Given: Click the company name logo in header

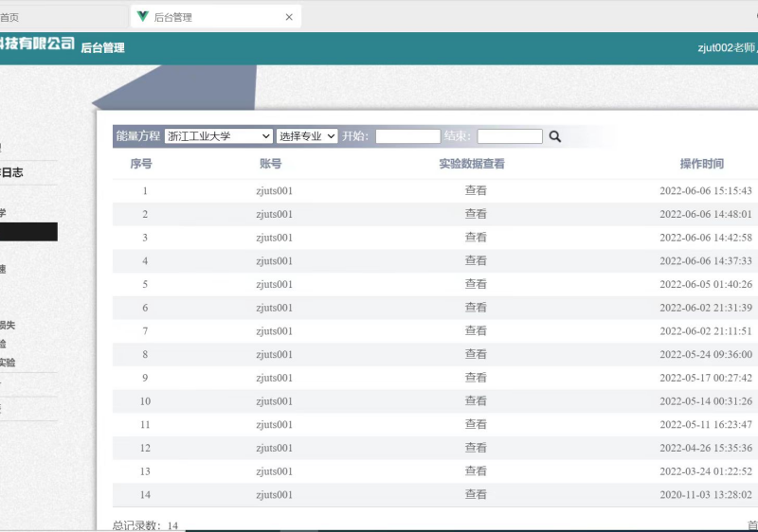Looking at the screenshot, I should pos(37,44).
